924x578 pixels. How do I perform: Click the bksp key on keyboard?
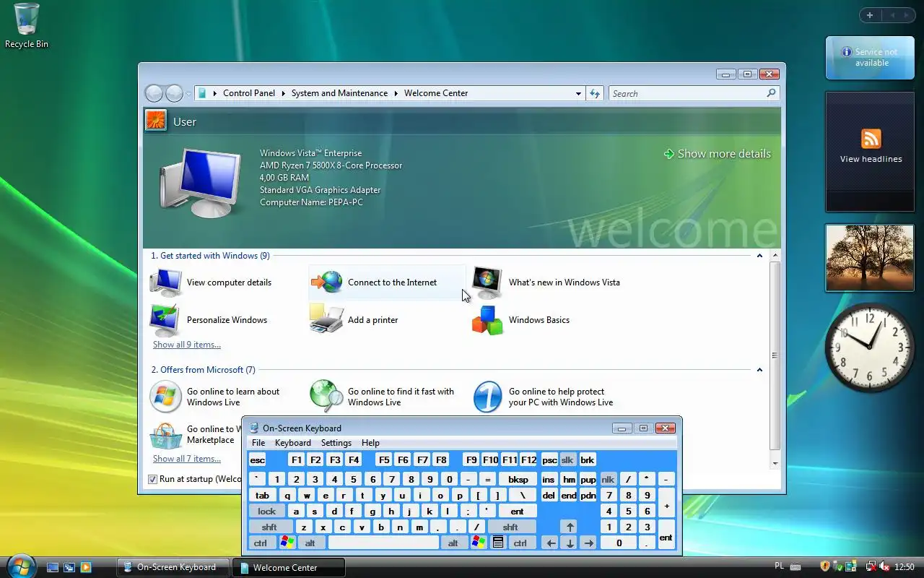(518, 479)
